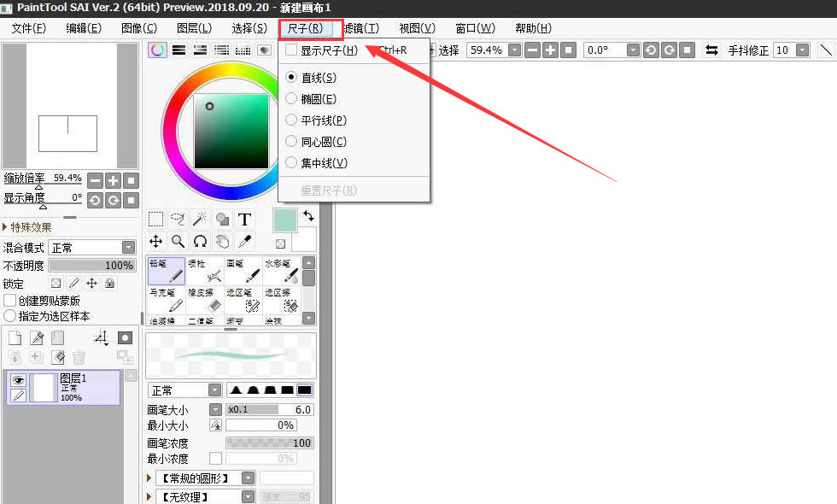This screenshot has width=837, height=504.
Task: Select the 同心圆(C) ruler radio option
Action: coord(291,142)
